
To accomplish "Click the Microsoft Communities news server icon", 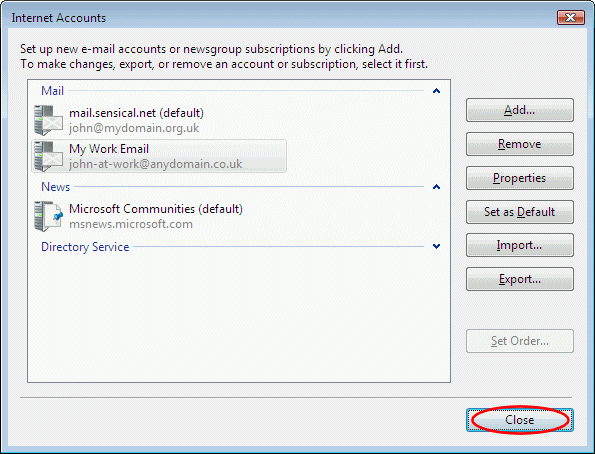I will click(48, 216).
